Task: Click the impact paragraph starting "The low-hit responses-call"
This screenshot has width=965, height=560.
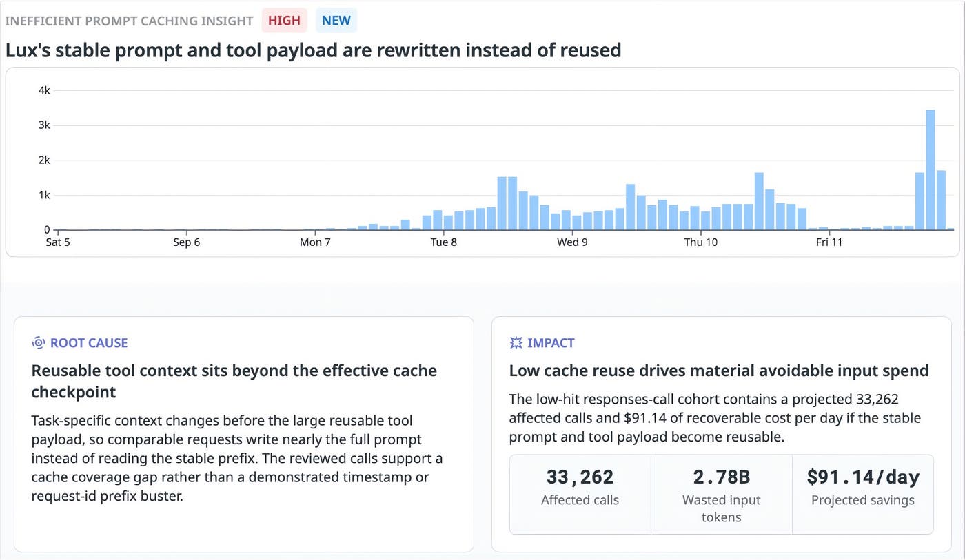Action: (x=715, y=418)
